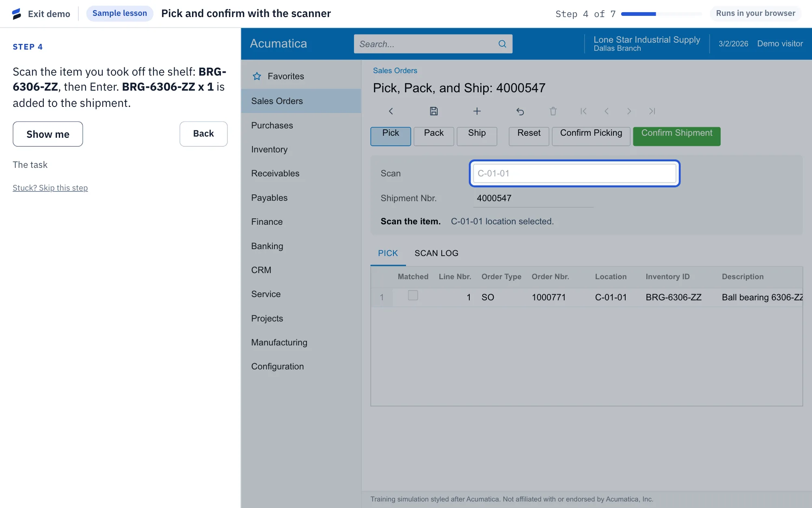812x508 pixels.
Task: Open Receivables in the sidebar
Action: 301,174
